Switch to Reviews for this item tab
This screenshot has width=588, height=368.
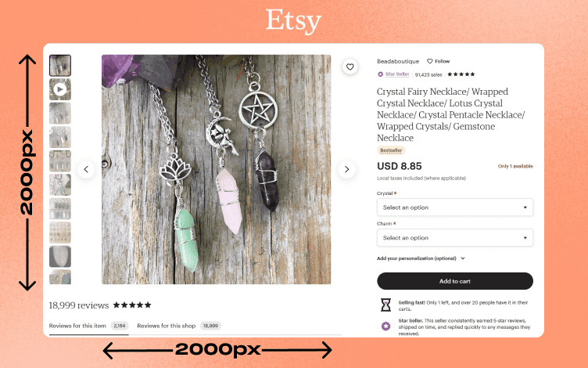point(88,326)
